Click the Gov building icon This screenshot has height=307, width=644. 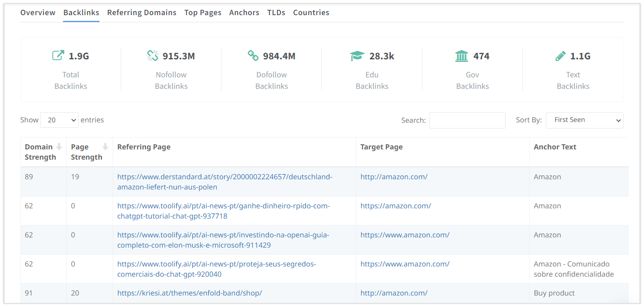[x=461, y=56]
